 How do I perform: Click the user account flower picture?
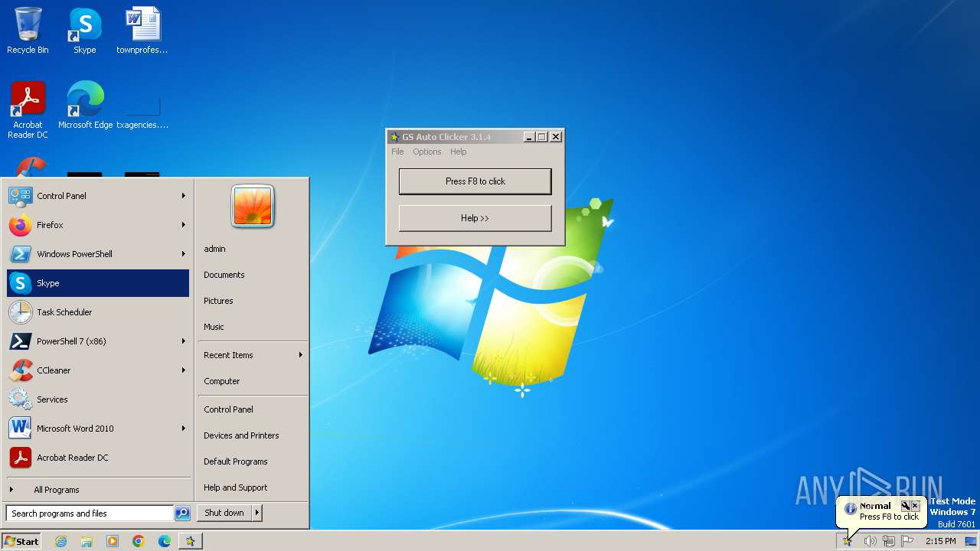253,207
